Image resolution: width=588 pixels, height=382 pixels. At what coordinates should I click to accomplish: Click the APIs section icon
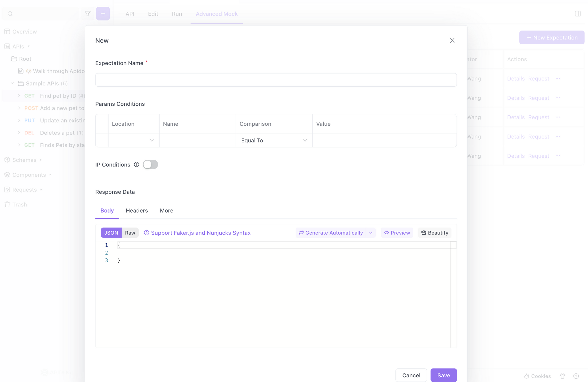click(x=7, y=46)
